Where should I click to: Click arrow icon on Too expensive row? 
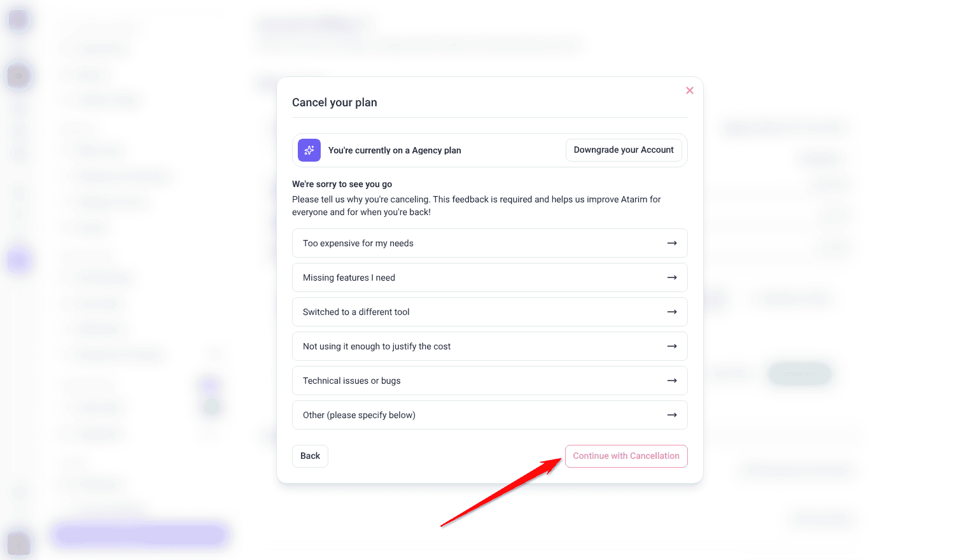click(x=672, y=243)
